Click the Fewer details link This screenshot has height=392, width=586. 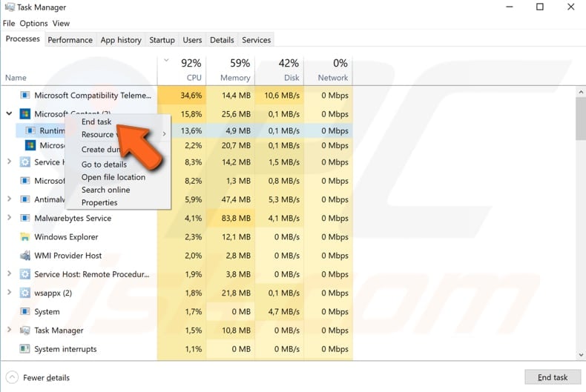click(46, 377)
